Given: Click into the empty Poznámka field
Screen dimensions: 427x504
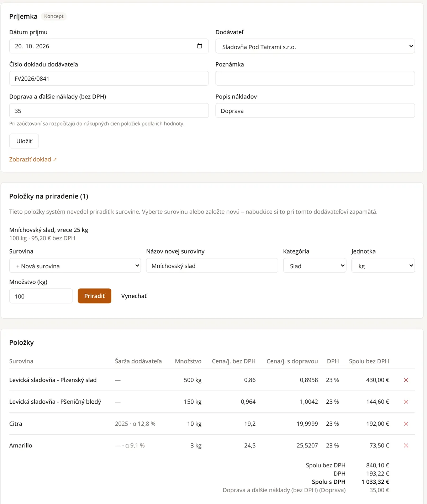Looking at the screenshot, I should [x=315, y=78].
